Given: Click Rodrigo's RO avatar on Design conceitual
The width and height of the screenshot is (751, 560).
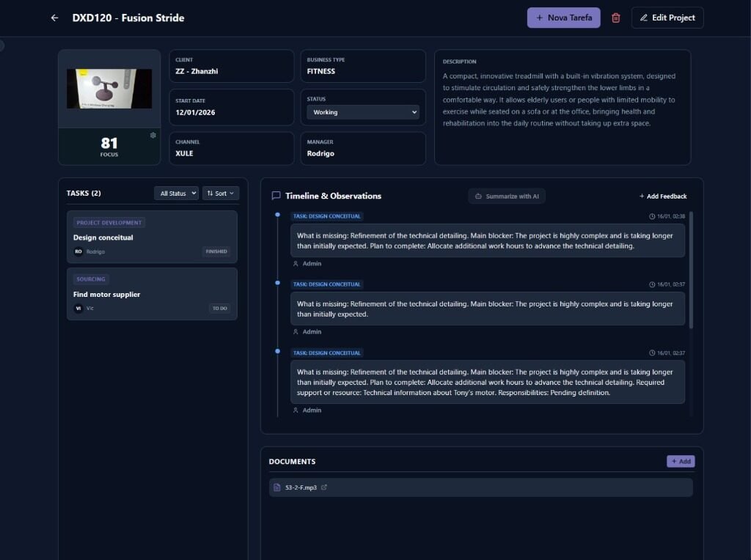Looking at the screenshot, I should [x=78, y=251].
